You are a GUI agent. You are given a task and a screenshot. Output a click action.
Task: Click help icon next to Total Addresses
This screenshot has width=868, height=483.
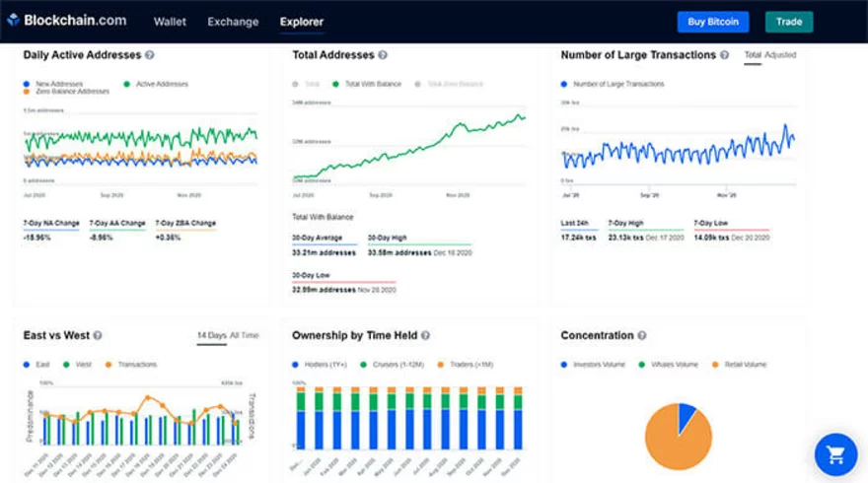pos(383,55)
